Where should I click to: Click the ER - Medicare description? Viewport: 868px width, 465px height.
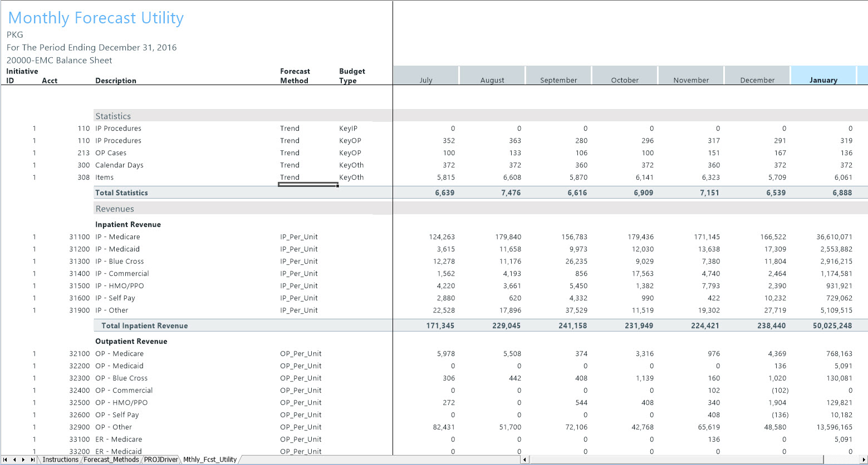pyautogui.click(x=119, y=439)
